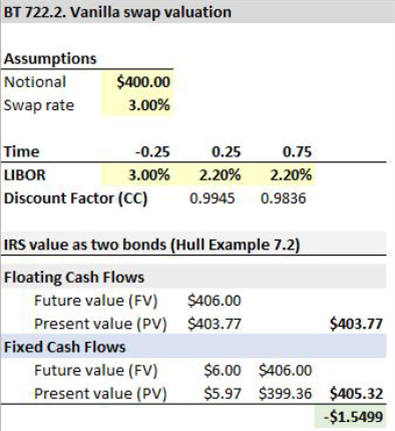395x431 pixels.
Task: Select the Swap rate 3.00% cell
Action: [x=137, y=105]
